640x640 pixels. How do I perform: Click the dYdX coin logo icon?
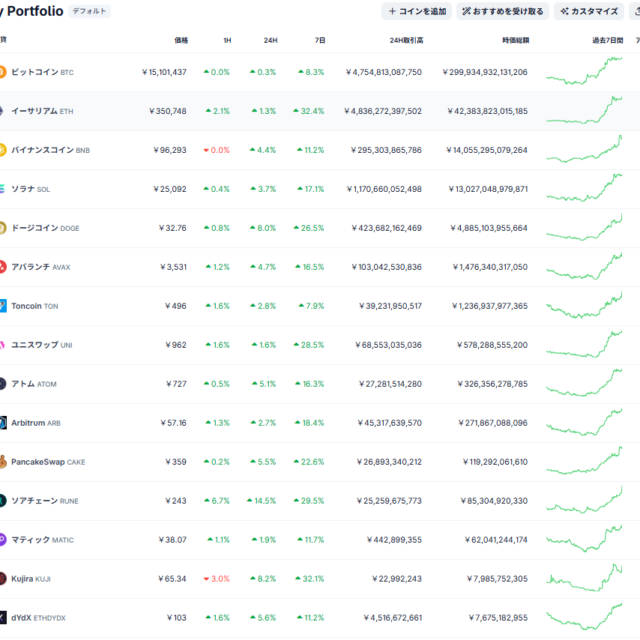click(2, 618)
